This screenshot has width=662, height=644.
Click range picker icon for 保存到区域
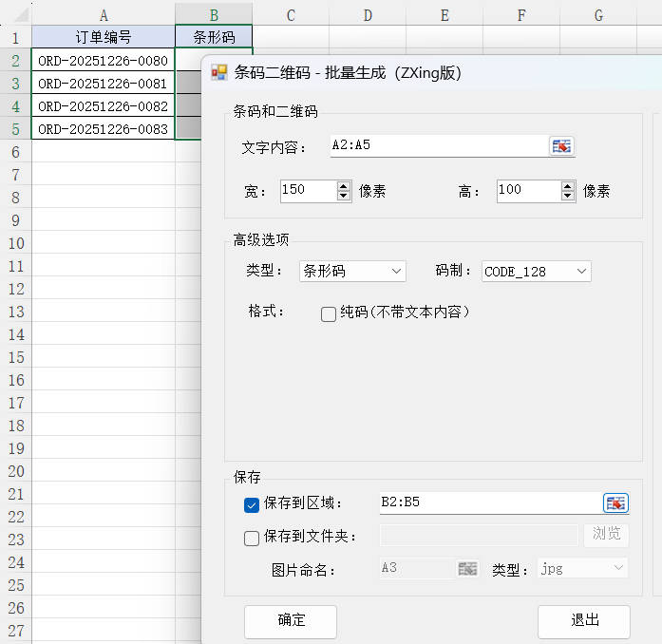point(615,502)
